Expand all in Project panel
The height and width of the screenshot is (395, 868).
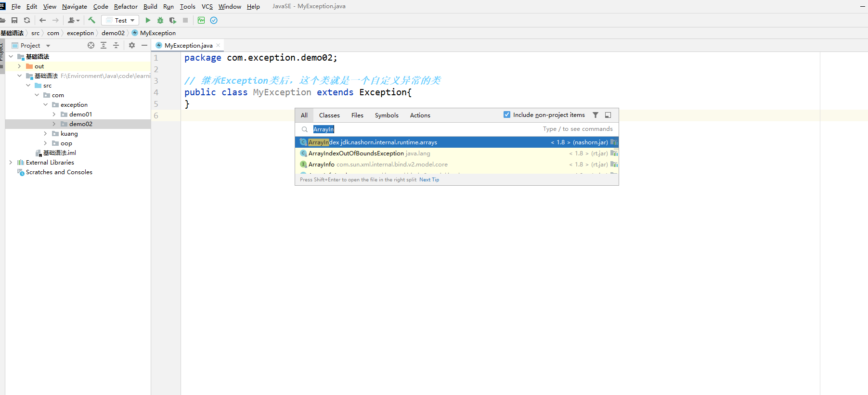(104, 45)
